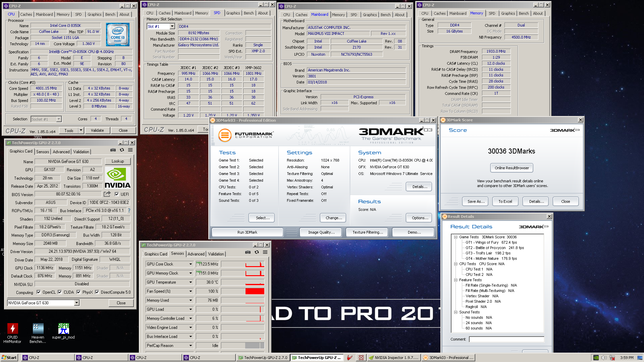Open the Tools dropdown arrow in CPU-Z
The width and height of the screenshot is (644, 362).
[81, 130]
